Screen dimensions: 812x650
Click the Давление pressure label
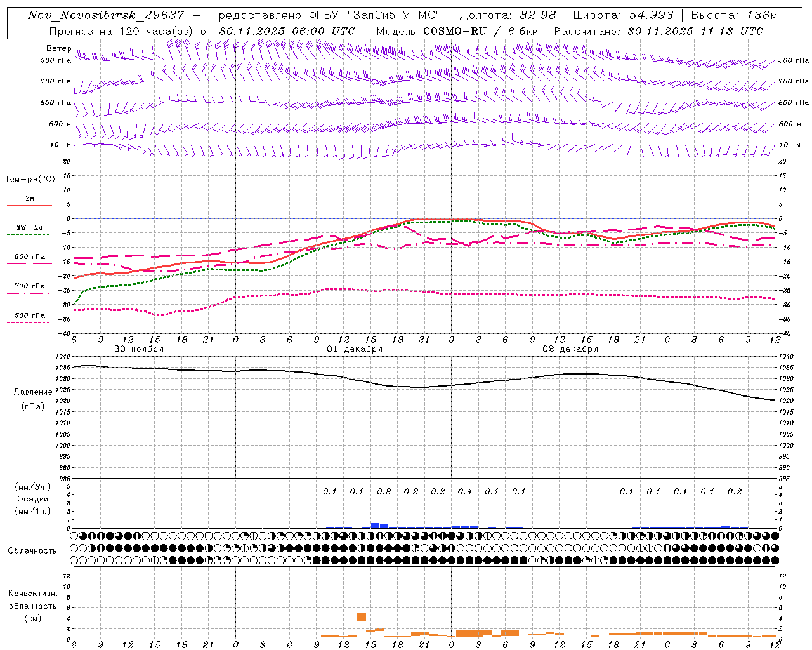(x=33, y=392)
